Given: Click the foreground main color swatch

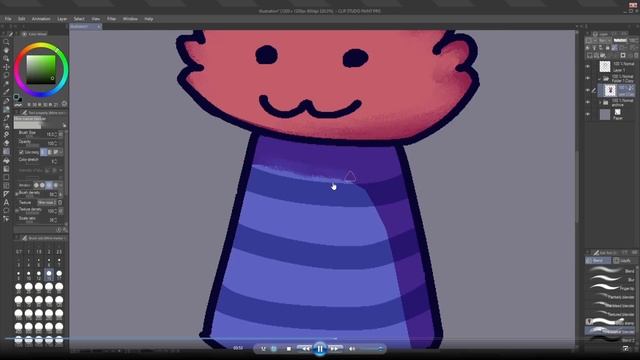Looking at the screenshot, I should (16, 97).
